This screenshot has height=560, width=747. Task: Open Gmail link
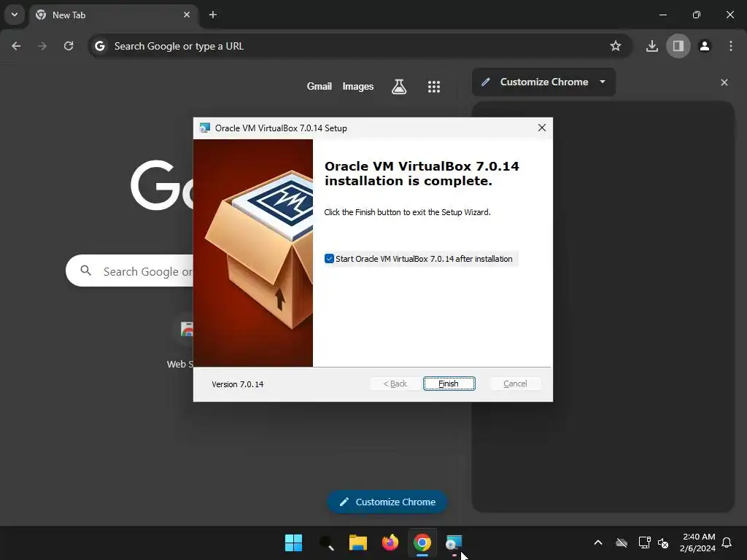tap(320, 86)
